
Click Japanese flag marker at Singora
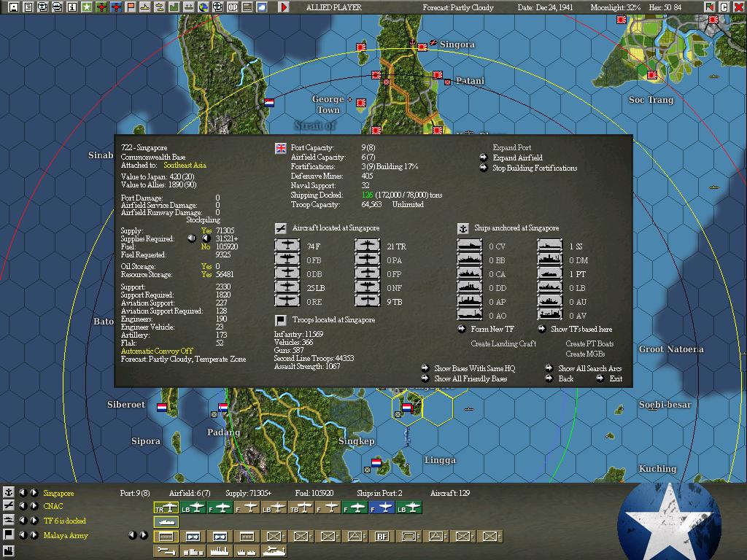tap(422, 47)
